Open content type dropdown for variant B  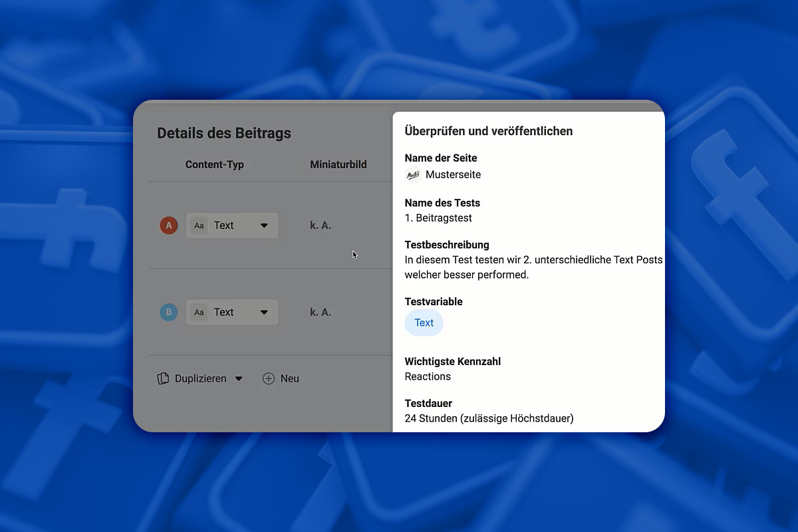click(x=232, y=312)
